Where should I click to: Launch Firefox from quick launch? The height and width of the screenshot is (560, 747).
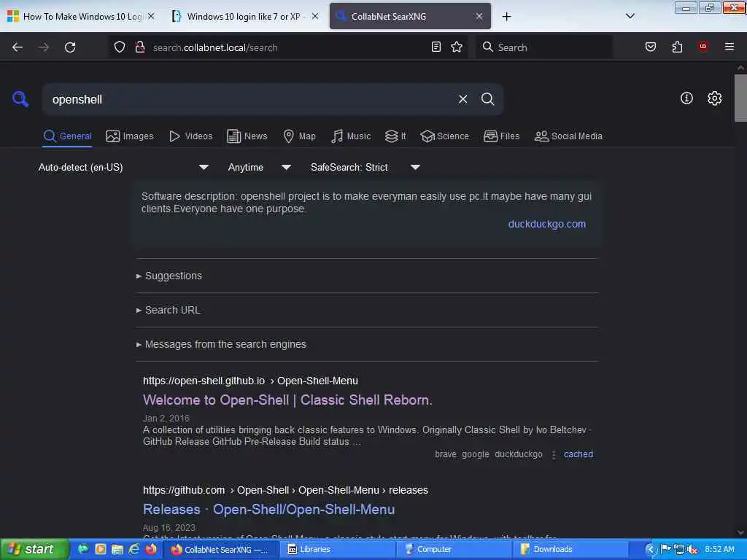click(x=152, y=550)
